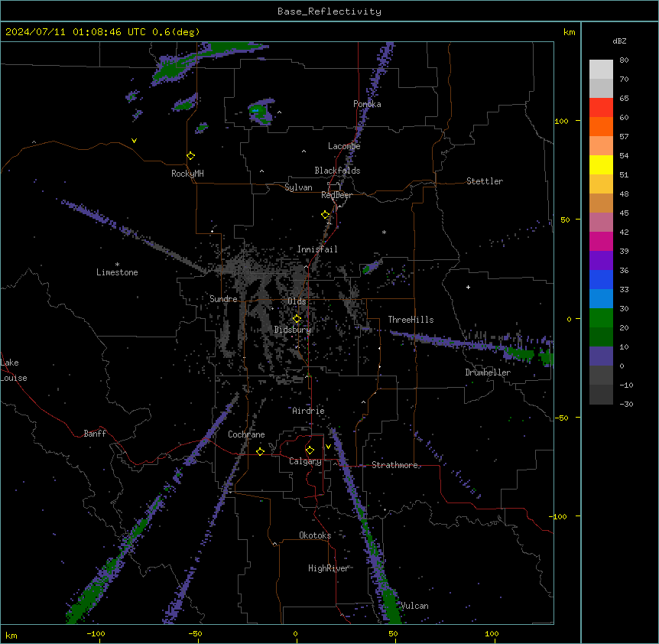Click the HighRiver town label
659x644 pixels.
click(x=328, y=568)
